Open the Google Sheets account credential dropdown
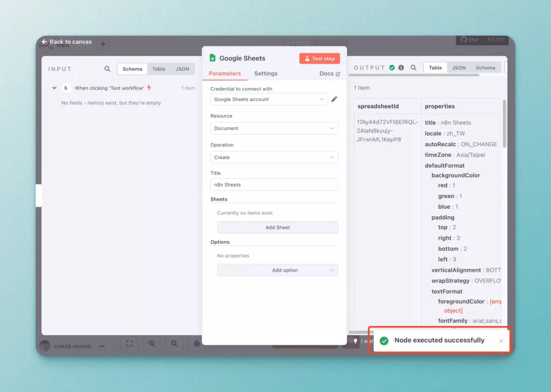This screenshot has width=551, height=392. [x=269, y=99]
